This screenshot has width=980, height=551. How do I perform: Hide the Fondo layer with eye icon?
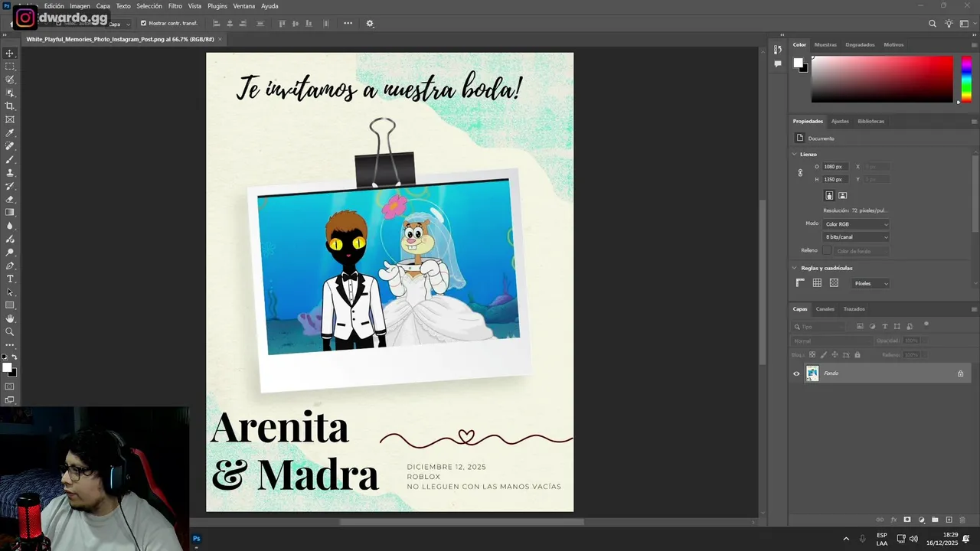796,373
